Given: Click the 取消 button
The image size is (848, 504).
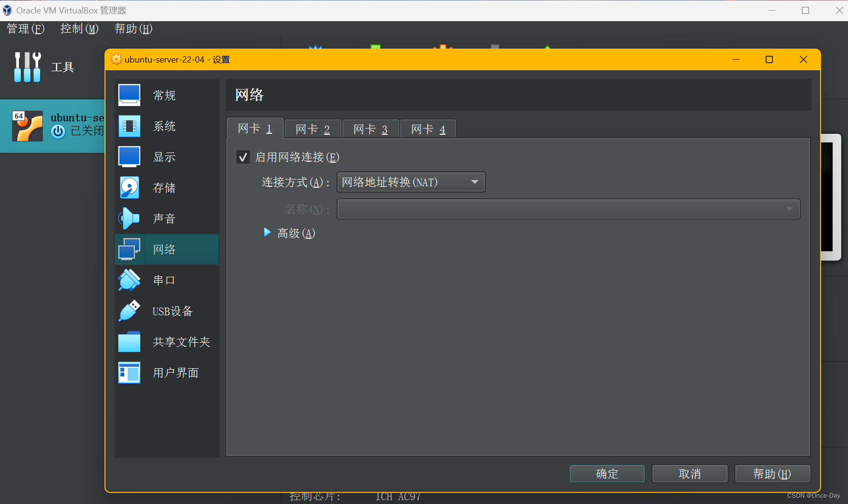Looking at the screenshot, I should coord(690,474).
